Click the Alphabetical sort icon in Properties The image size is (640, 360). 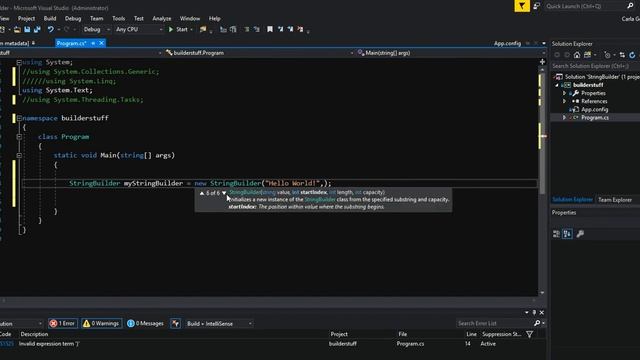567,234
